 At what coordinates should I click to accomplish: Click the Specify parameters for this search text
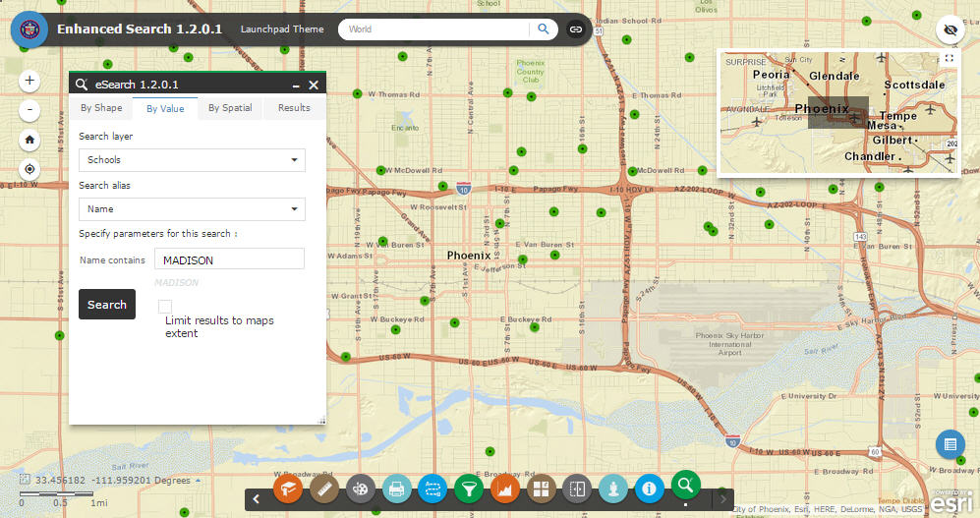pyautogui.click(x=158, y=233)
